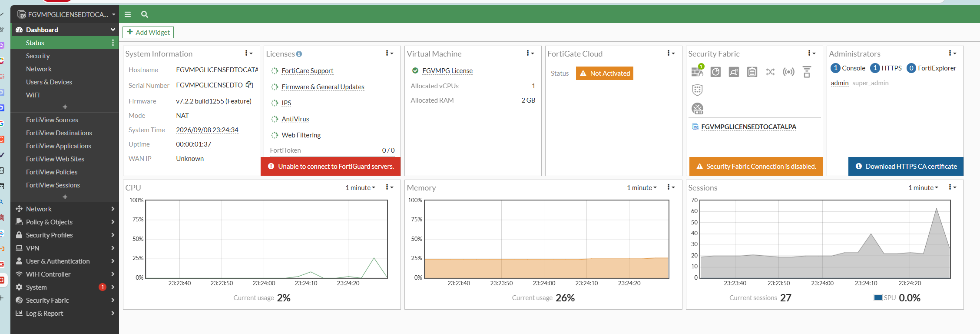Open search with the magnifier icon
The width and height of the screenshot is (980, 334).
pos(145,14)
